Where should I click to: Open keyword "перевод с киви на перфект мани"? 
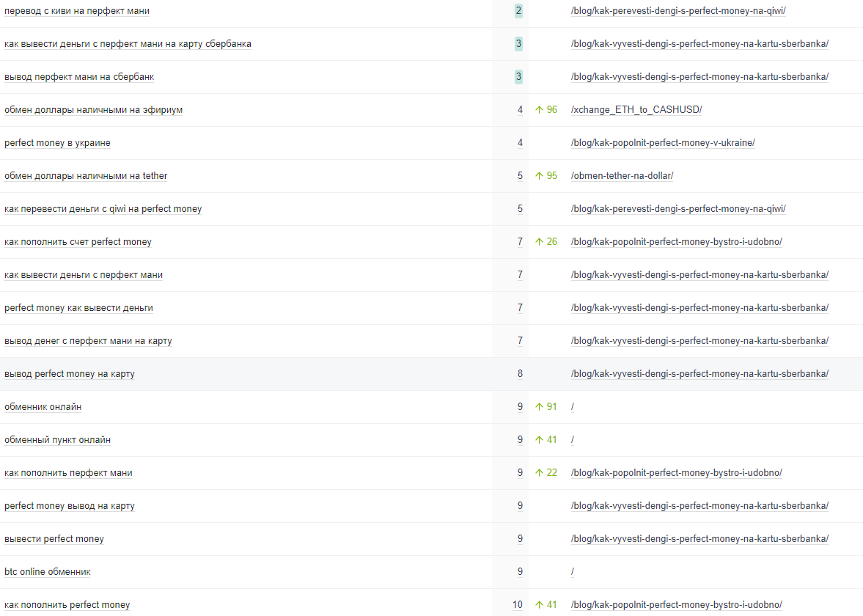(x=77, y=11)
